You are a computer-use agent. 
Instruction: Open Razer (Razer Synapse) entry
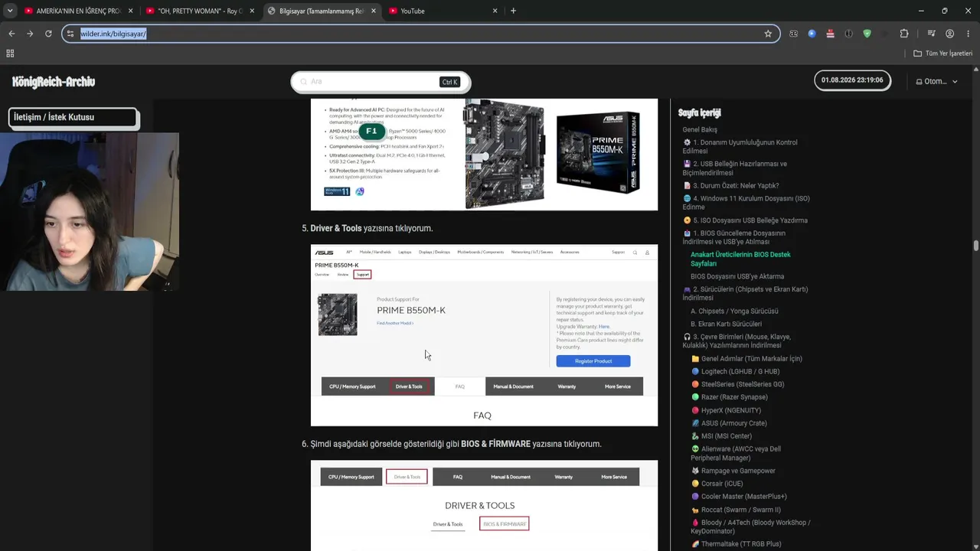pos(729,397)
